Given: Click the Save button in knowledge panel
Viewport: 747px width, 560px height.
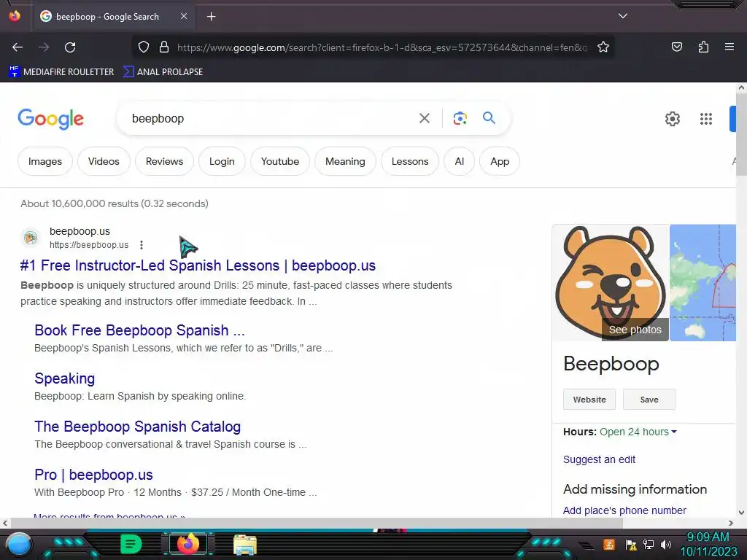Looking at the screenshot, I should pyautogui.click(x=649, y=400).
